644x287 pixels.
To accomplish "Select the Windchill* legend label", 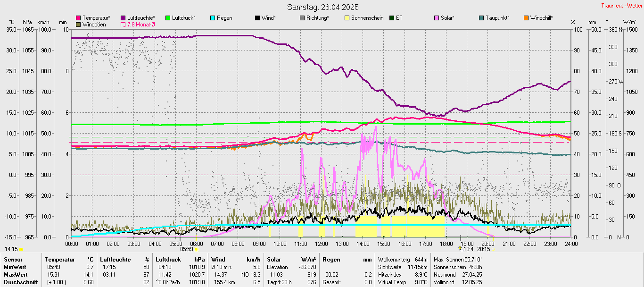I will (x=542, y=18).
